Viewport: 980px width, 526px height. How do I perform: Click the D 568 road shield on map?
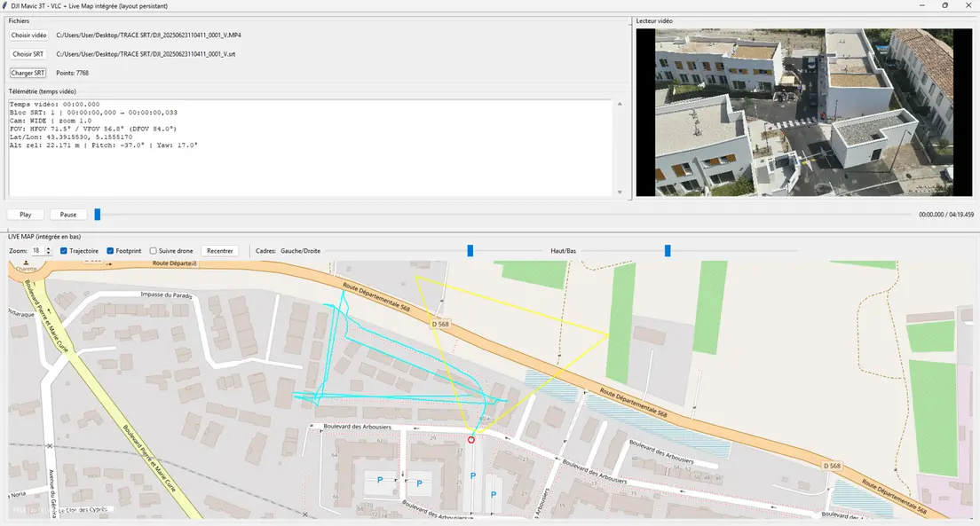click(441, 325)
